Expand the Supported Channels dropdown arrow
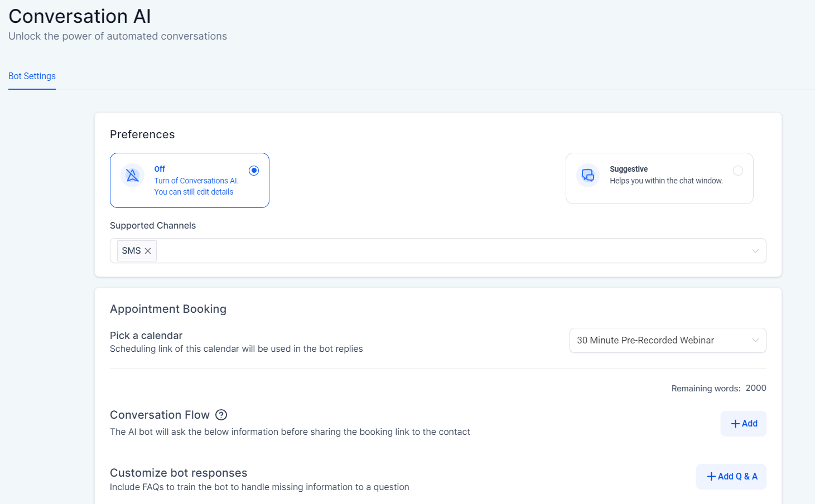 point(755,251)
